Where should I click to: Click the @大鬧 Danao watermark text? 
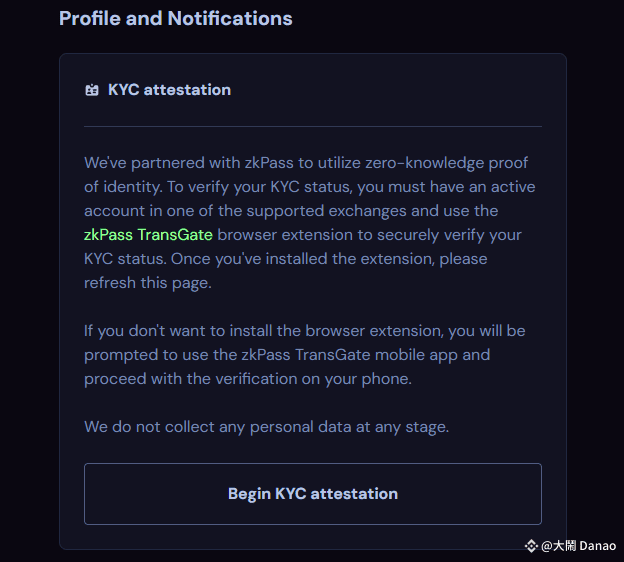click(579, 546)
